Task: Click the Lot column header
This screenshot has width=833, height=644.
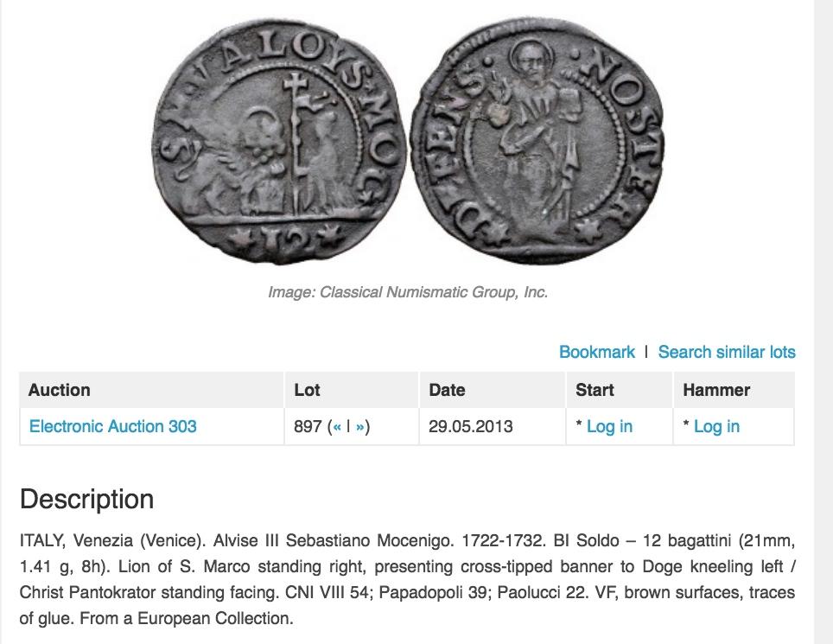Action: point(307,390)
